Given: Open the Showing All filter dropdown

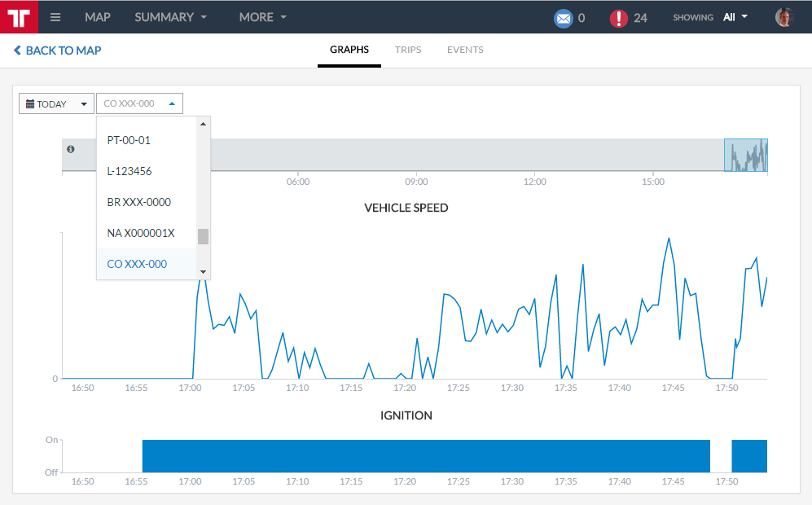Looking at the screenshot, I should pyautogui.click(x=735, y=17).
